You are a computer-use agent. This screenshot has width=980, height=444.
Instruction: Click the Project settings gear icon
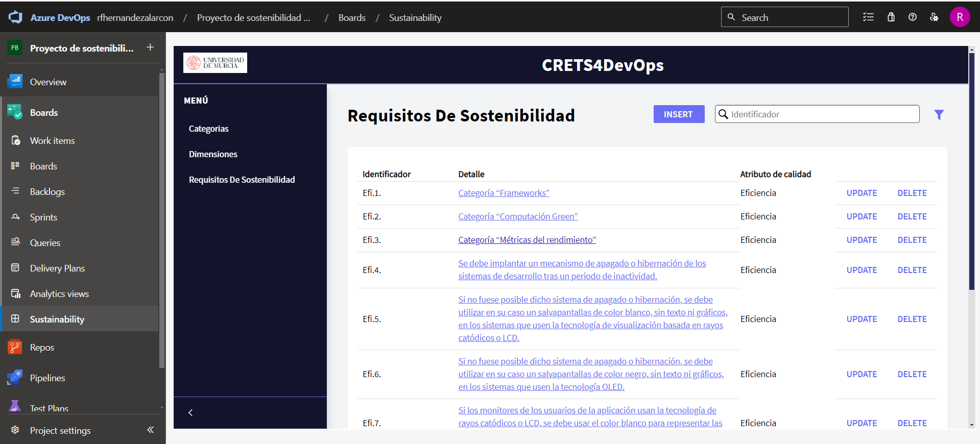(x=16, y=430)
